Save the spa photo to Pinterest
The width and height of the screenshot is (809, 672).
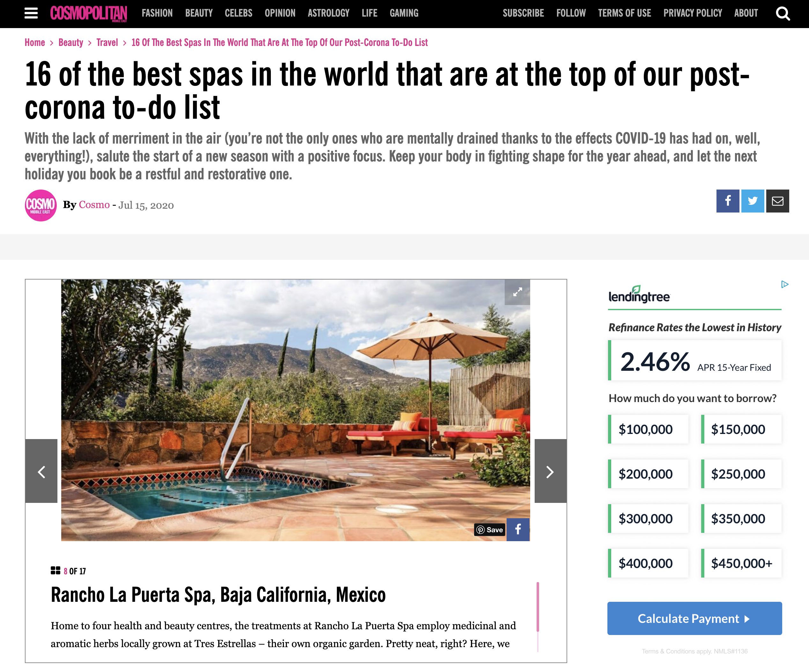click(489, 530)
